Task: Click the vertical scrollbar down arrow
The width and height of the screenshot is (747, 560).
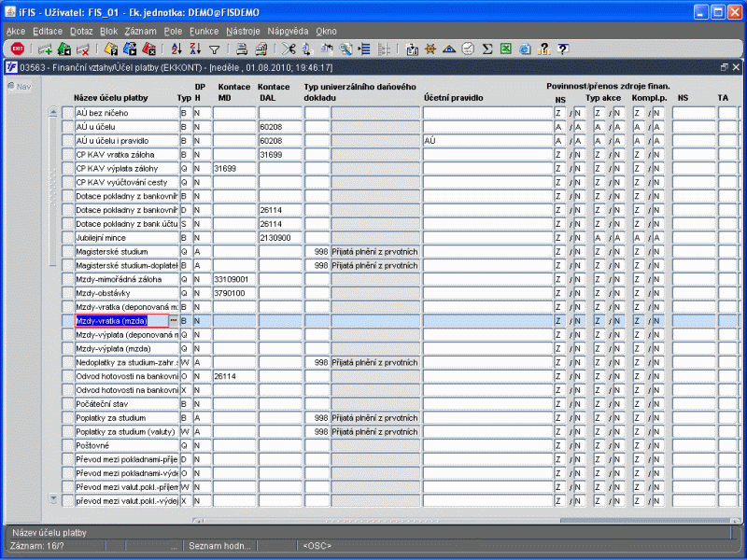Action: click(53, 498)
